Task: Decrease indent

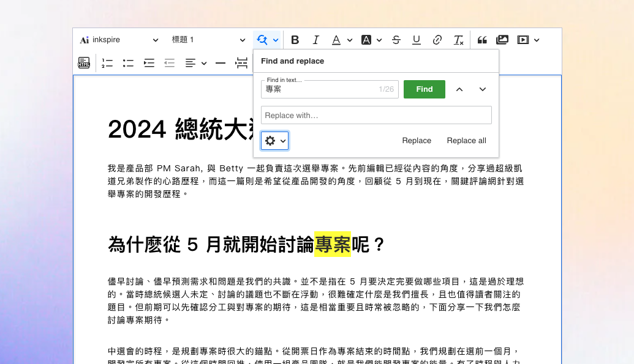Action: (x=170, y=63)
